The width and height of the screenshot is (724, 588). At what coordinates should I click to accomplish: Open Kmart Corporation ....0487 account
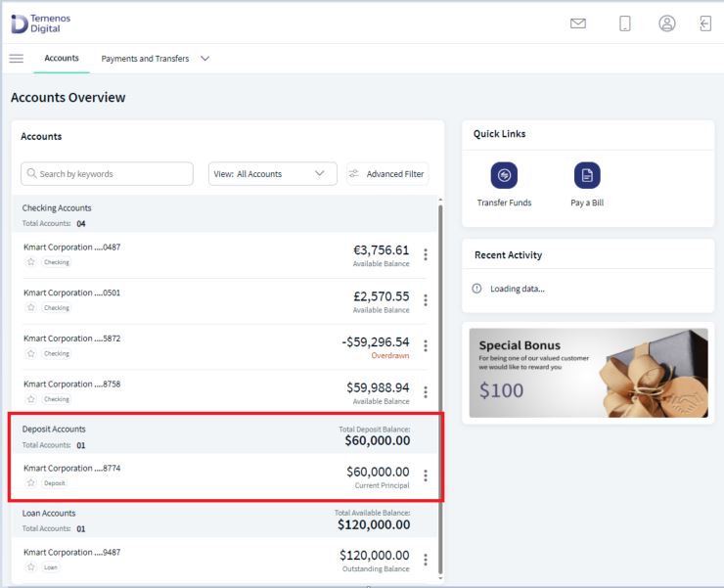[x=71, y=248]
